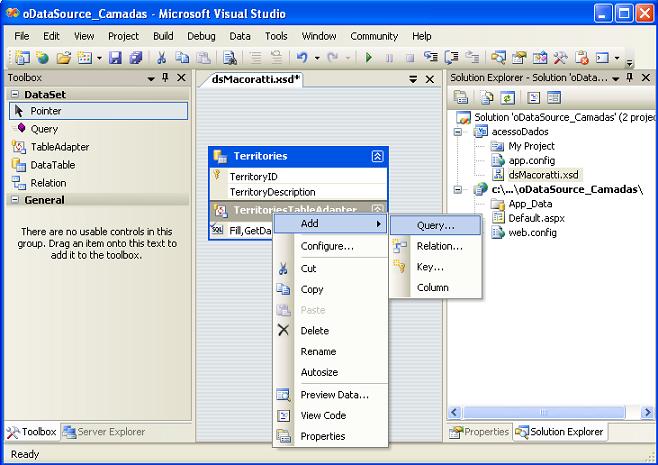Open the Community menu
Screen dimensions: 658x465
click(x=374, y=36)
